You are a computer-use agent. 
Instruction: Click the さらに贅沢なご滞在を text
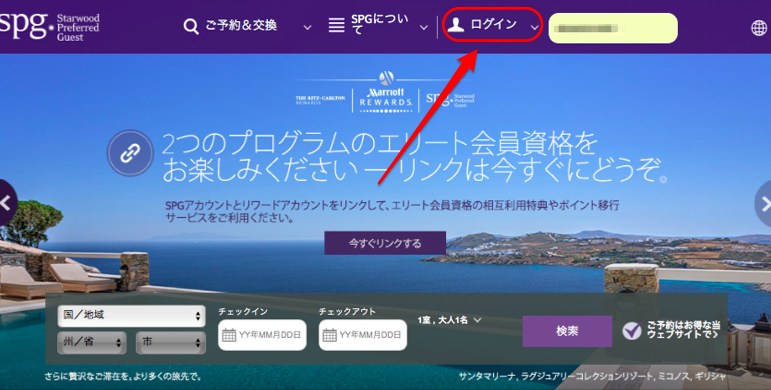[x=123, y=377]
